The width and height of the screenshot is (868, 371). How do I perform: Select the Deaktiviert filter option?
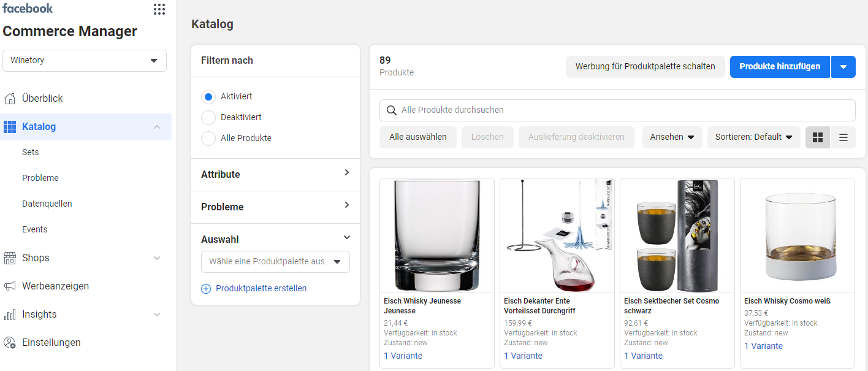(208, 117)
